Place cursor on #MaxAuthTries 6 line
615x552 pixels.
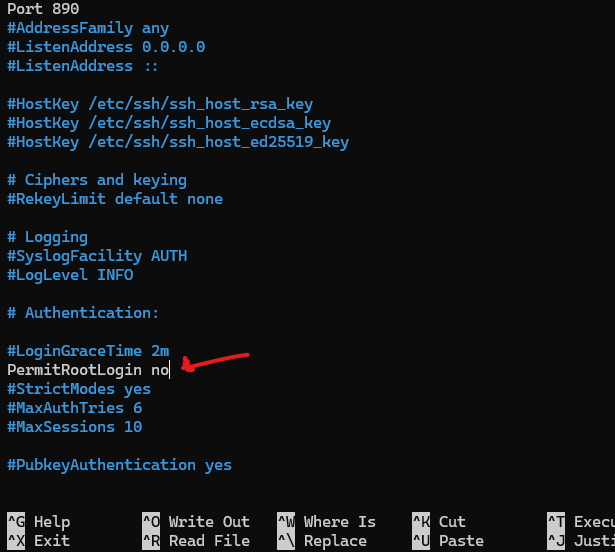(x=75, y=408)
